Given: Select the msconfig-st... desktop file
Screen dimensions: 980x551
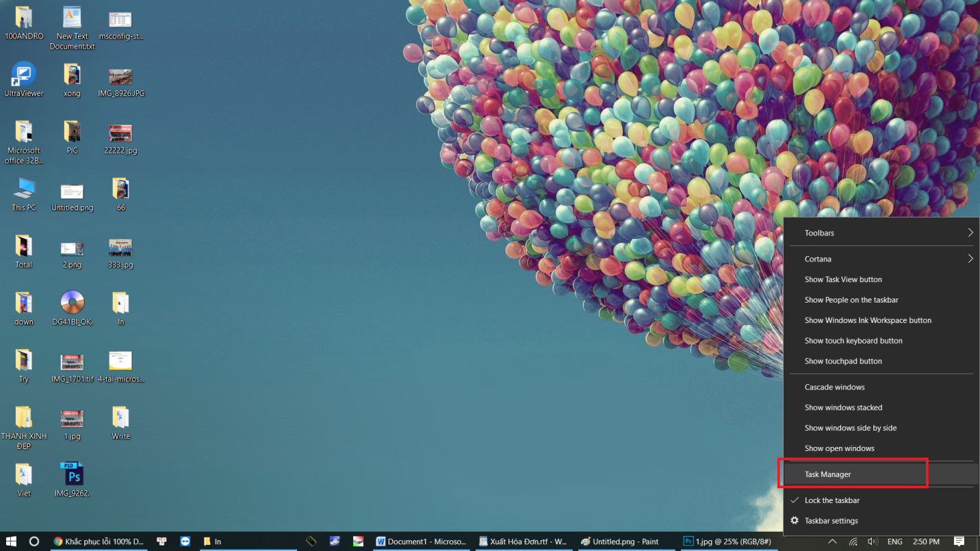Looking at the screenshot, I should coord(120,23).
